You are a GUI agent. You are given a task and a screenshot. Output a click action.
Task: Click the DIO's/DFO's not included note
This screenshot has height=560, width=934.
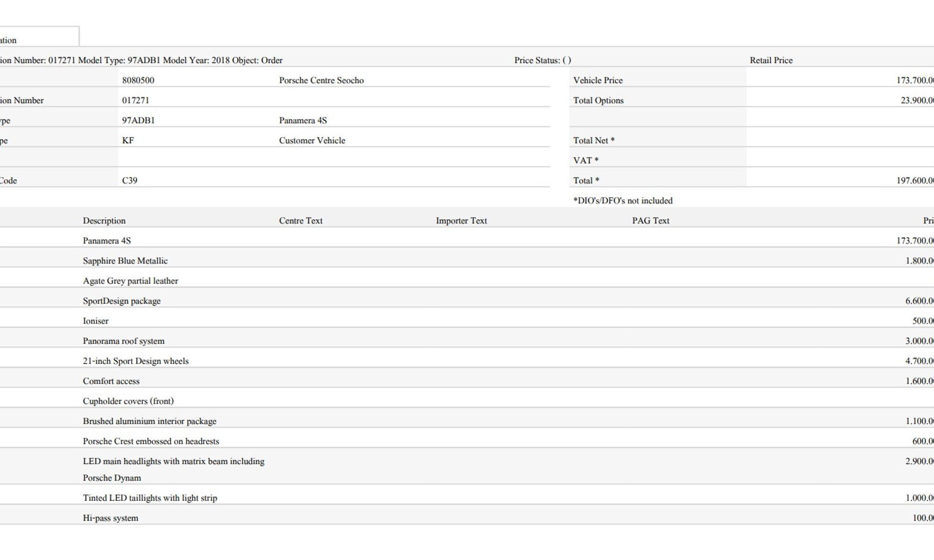coord(623,201)
